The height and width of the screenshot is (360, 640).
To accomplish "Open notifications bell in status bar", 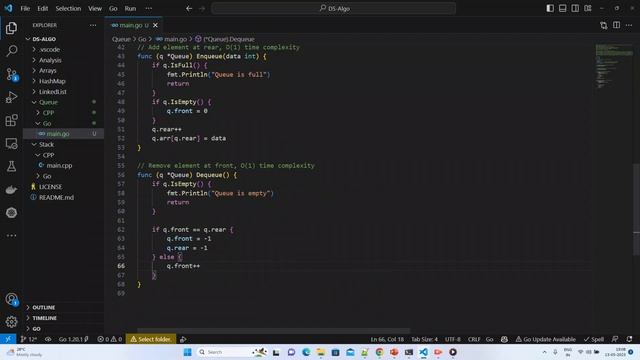I will [x=629, y=339].
